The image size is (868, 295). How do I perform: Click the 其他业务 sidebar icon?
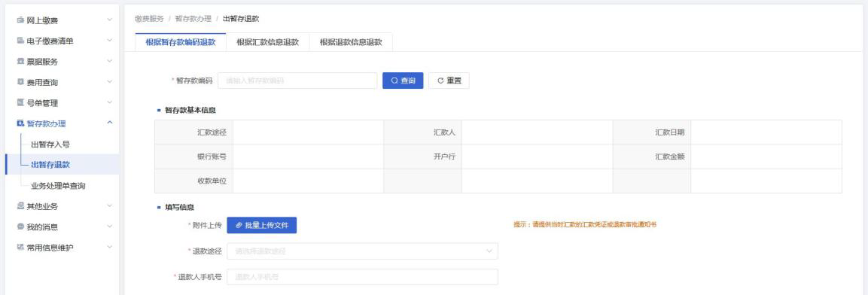pyautogui.click(x=20, y=206)
